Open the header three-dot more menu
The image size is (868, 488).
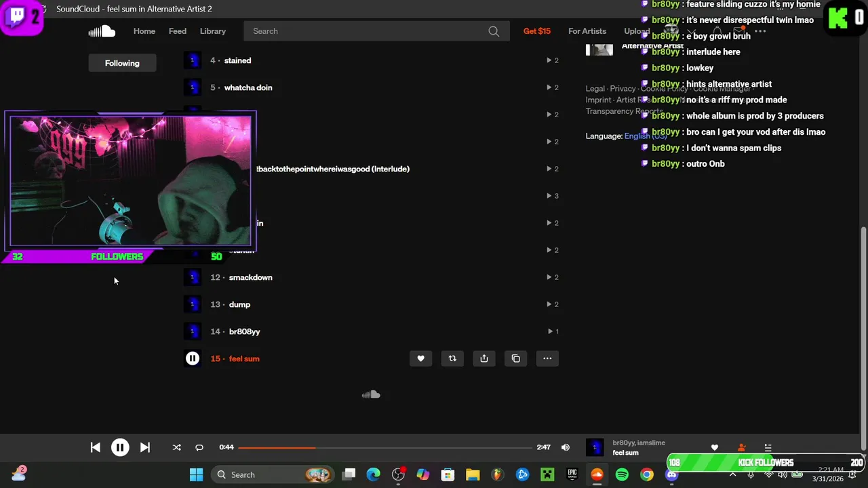[760, 31]
